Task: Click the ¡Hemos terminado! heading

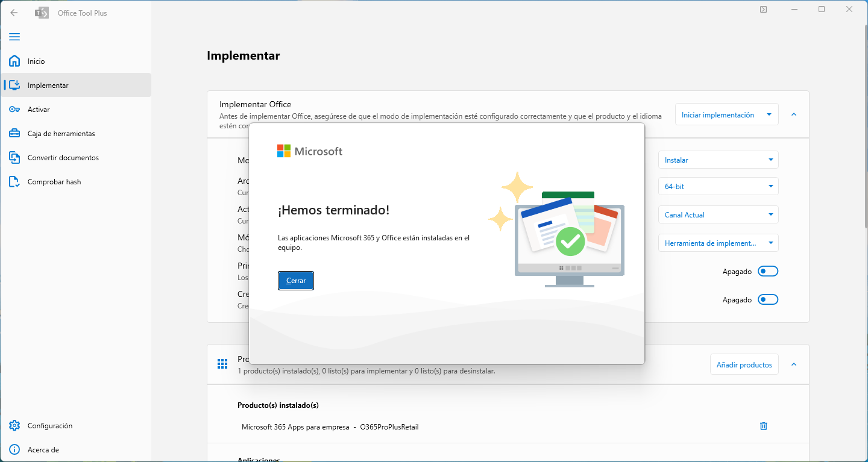Action: (x=333, y=210)
